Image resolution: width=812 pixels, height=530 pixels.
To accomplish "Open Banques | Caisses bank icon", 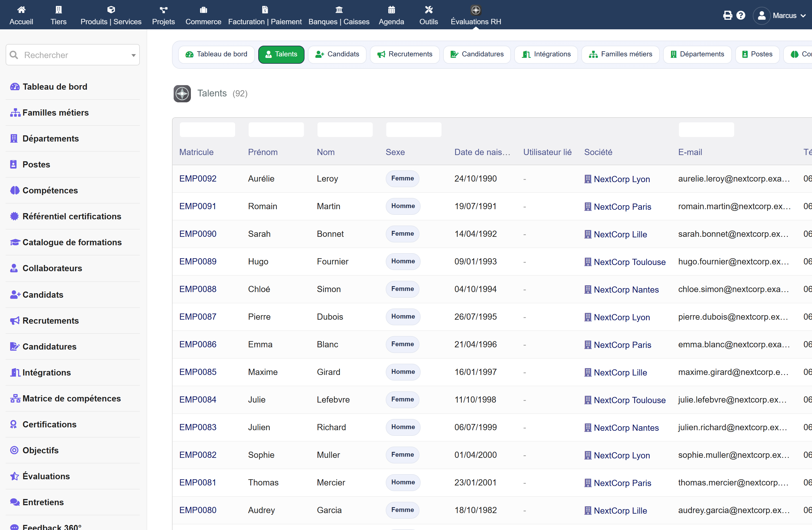I will click(339, 10).
